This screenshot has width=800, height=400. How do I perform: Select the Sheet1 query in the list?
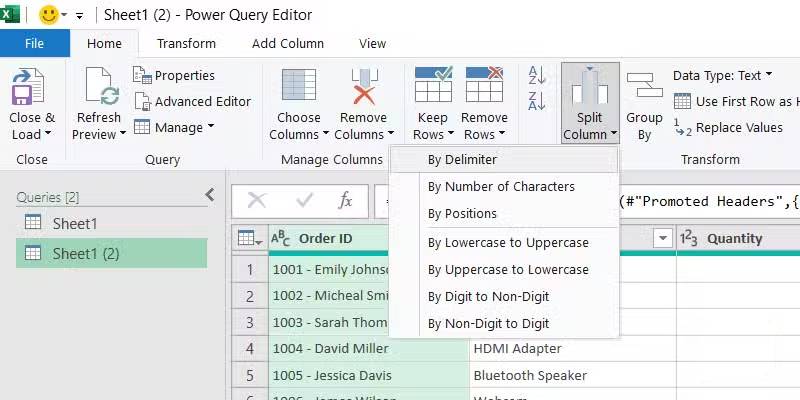click(x=75, y=222)
